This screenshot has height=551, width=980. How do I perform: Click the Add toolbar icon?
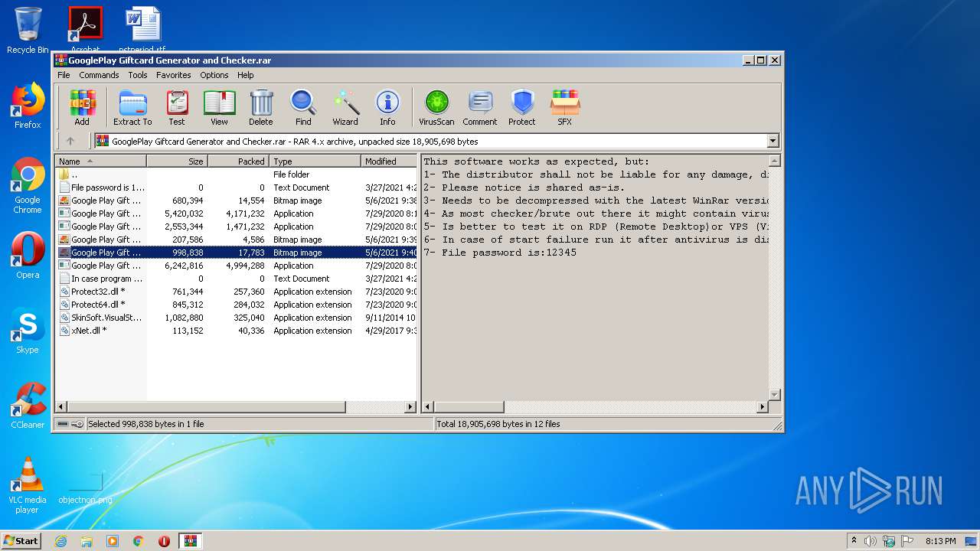(x=82, y=107)
